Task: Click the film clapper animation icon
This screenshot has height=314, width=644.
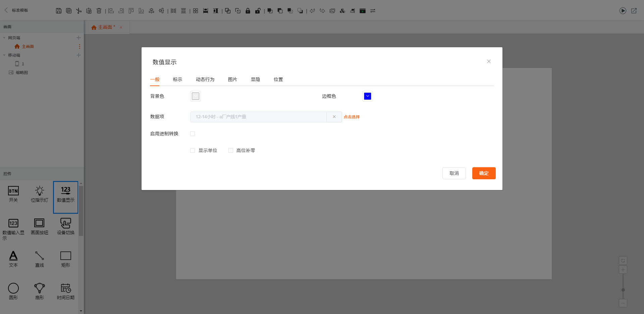Action: (363, 11)
